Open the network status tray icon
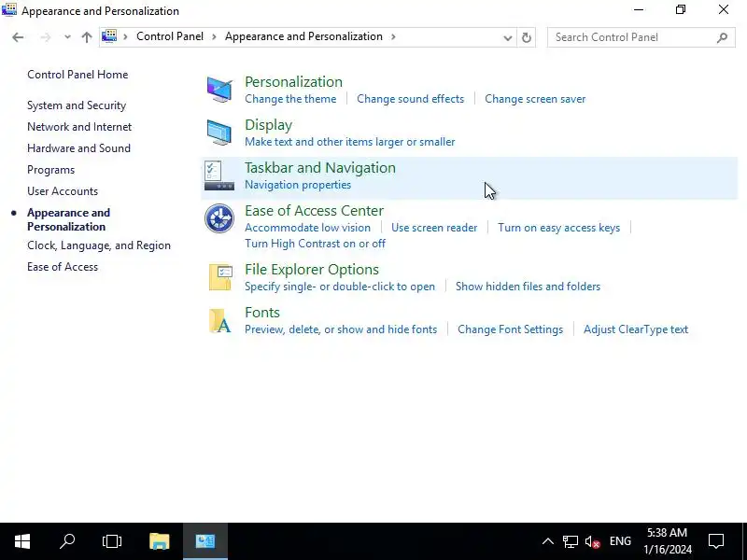Screen dimensions: 747x560 (x=570, y=541)
